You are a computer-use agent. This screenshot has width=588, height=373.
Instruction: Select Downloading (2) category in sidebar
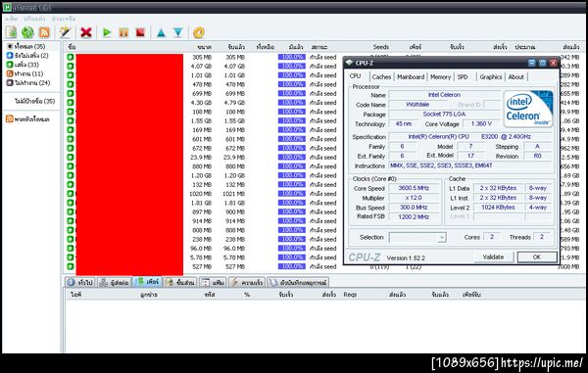click(x=27, y=56)
